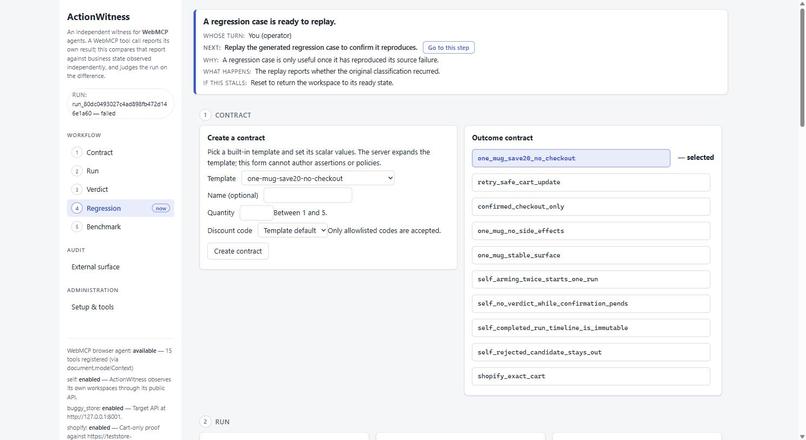Open the Template dropdown
Screen dimensions: 806x440
pyautogui.click(x=318, y=178)
